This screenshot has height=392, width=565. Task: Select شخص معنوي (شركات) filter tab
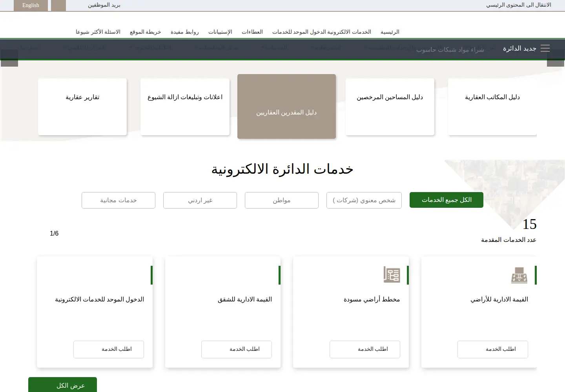point(364,200)
